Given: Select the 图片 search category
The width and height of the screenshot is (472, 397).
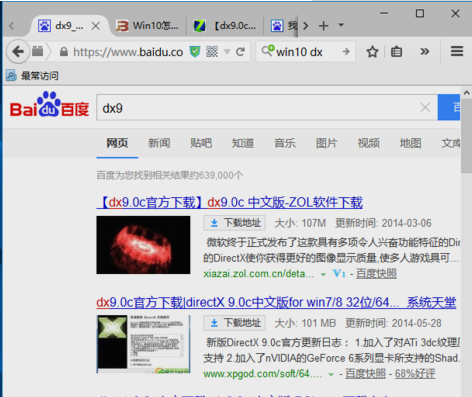Looking at the screenshot, I should point(327,143).
